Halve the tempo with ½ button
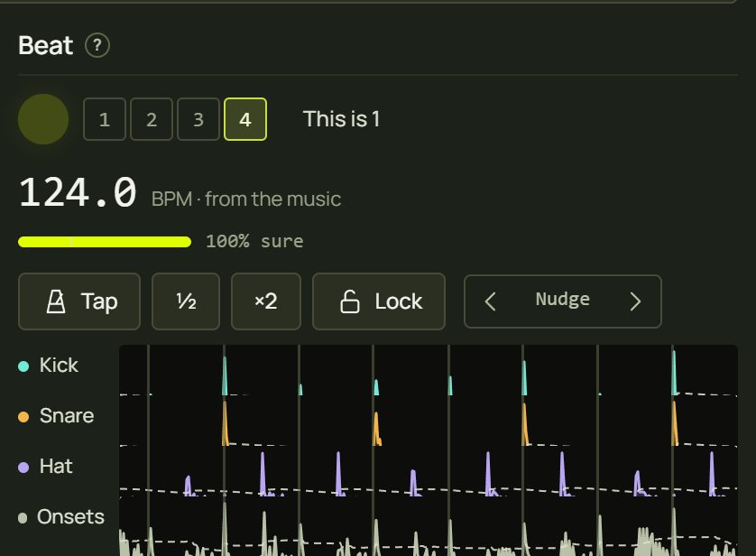 (x=186, y=301)
